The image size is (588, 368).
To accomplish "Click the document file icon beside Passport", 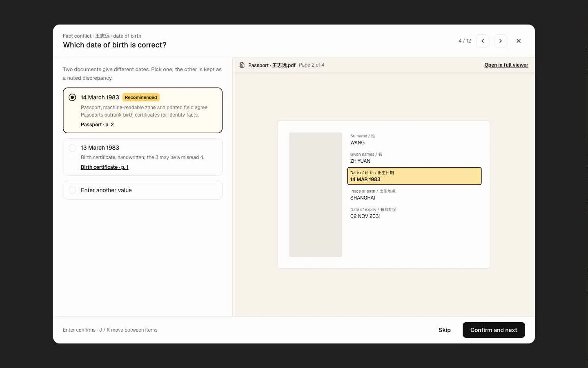I will click(x=242, y=65).
